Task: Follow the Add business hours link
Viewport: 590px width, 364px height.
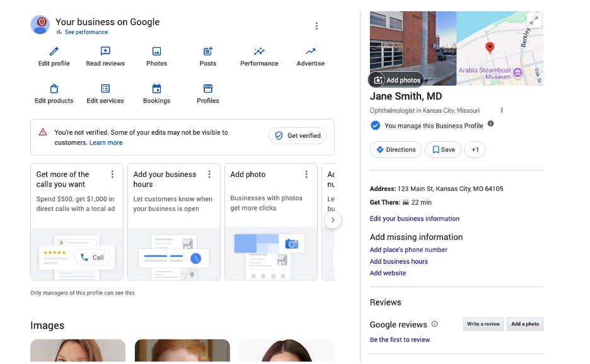Action: pos(399,261)
